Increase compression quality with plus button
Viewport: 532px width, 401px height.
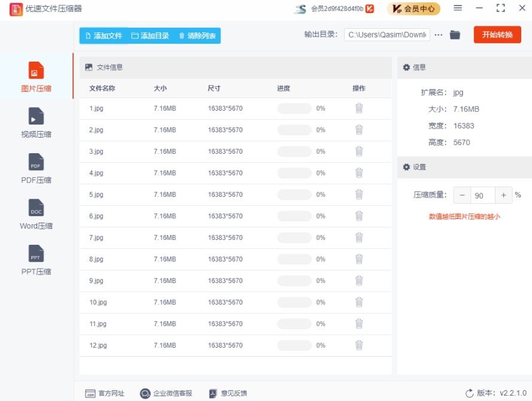503,195
